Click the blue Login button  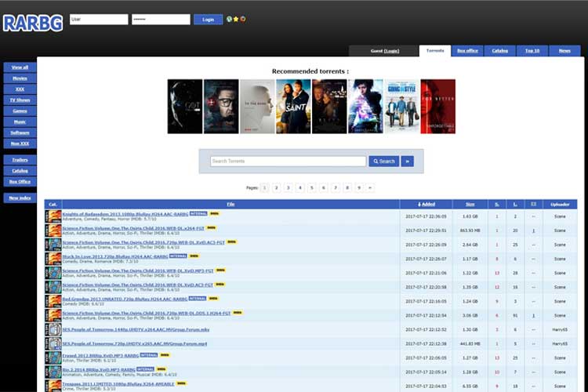pos(208,20)
